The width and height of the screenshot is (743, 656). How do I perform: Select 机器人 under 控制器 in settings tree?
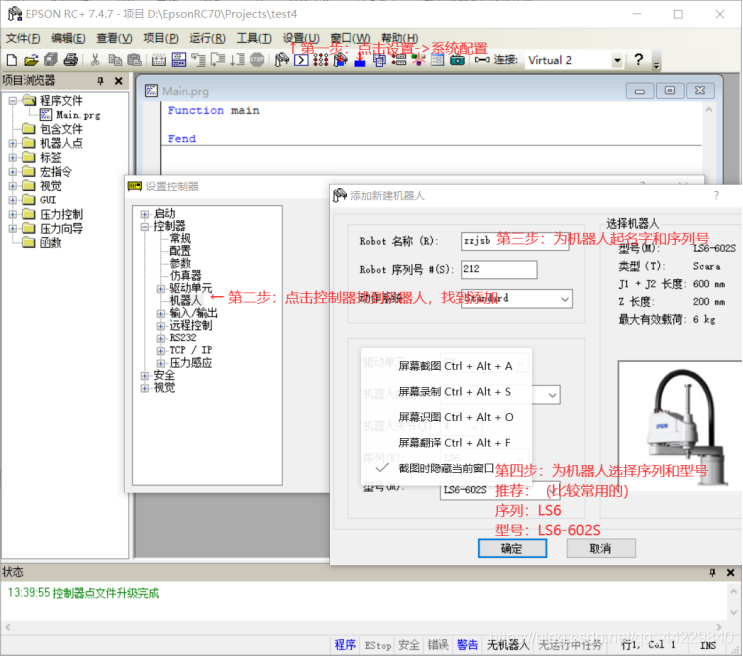point(185,301)
